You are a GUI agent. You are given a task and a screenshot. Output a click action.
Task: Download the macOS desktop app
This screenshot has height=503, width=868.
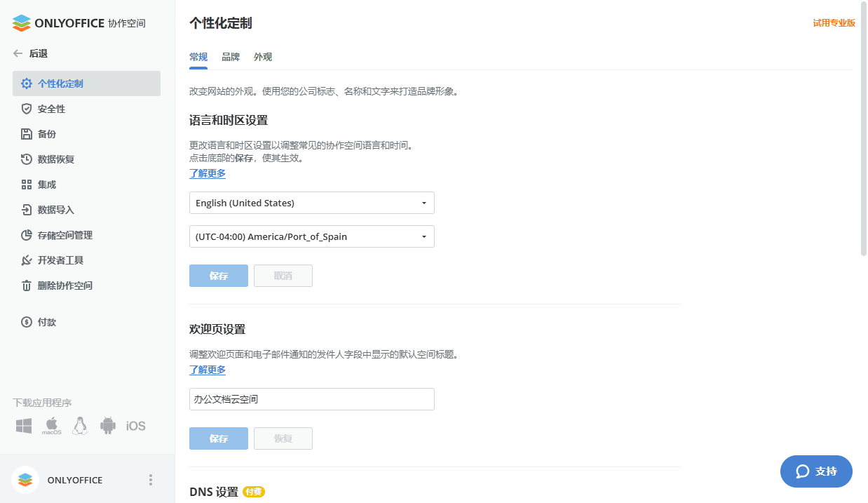[x=52, y=426]
